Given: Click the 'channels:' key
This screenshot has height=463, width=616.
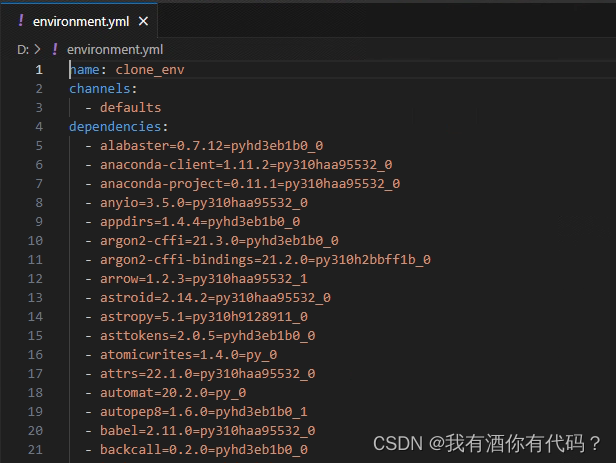Looking at the screenshot, I should point(103,89).
